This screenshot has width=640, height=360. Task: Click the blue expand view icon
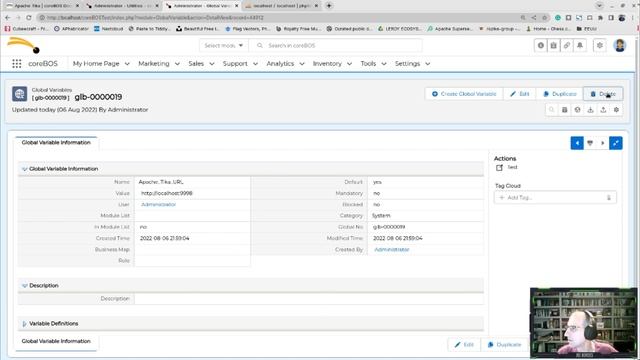(x=616, y=143)
